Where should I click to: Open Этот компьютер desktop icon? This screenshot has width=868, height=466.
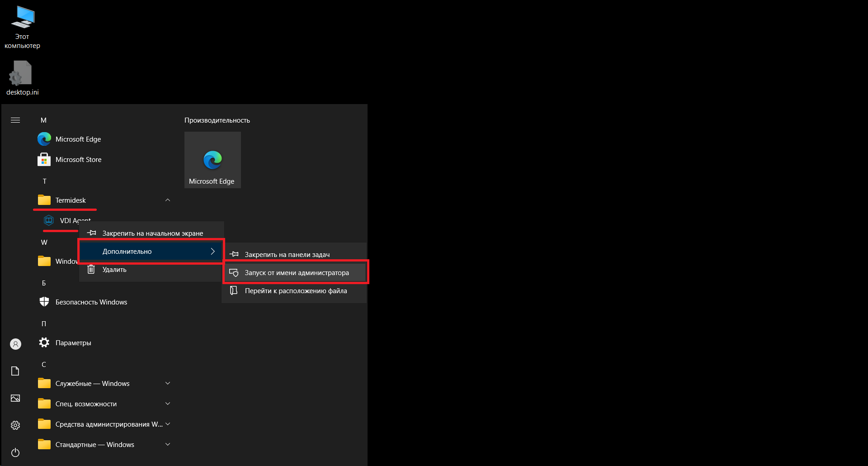coord(23,28)
